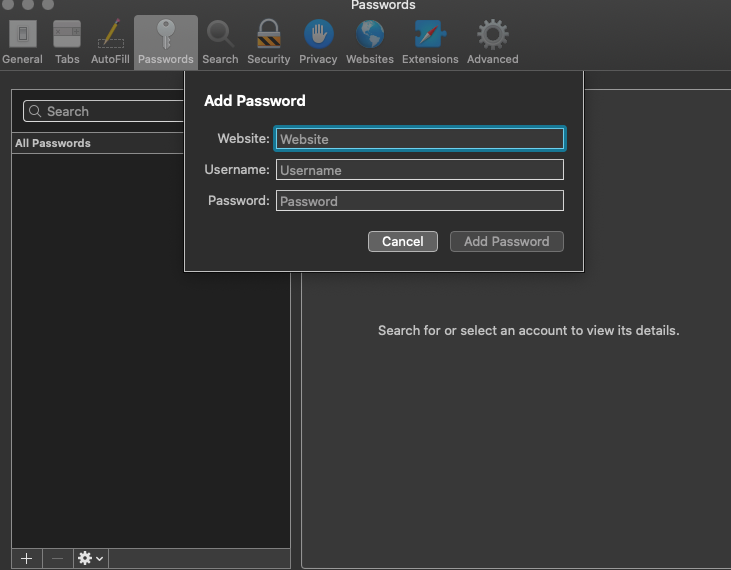Open the General preferences pane
Viewport: 731px width, 570px height.
[x=22, y=42]
